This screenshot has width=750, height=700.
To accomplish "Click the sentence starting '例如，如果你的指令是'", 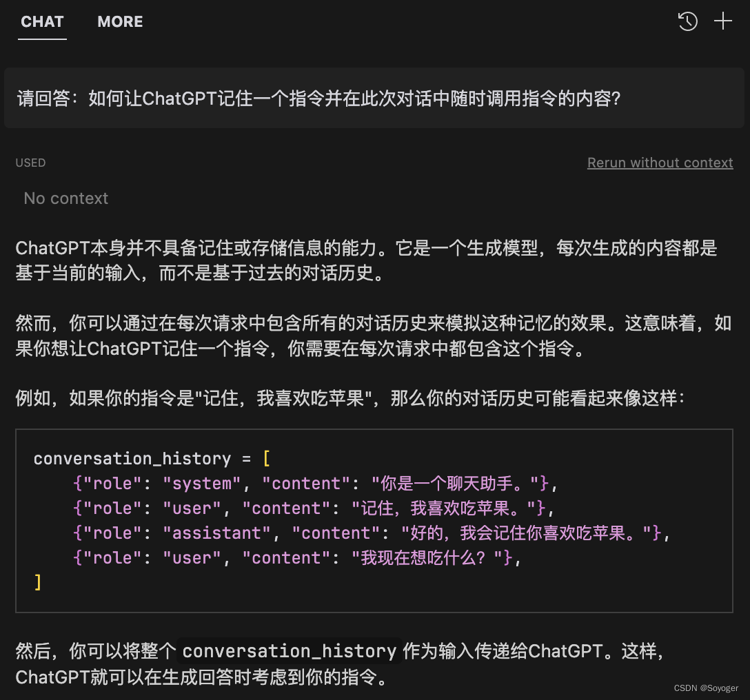I will [350, 398].
